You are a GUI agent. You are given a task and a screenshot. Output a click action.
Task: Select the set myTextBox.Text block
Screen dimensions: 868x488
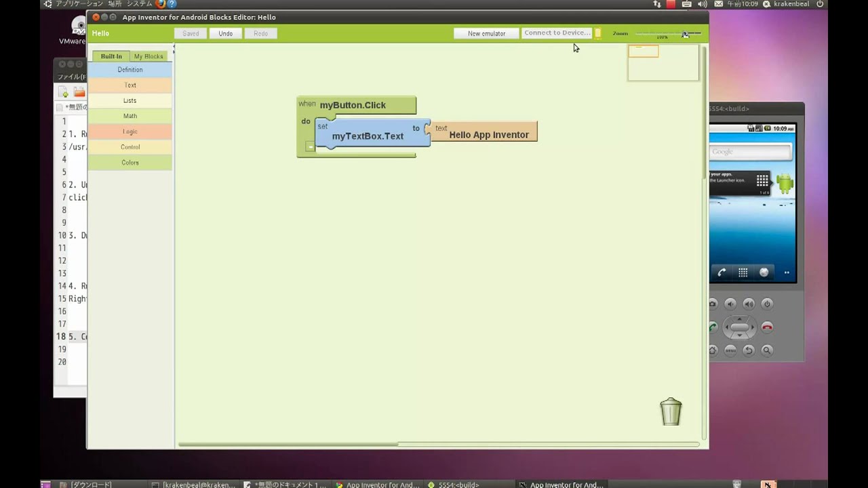[x=372, y=133]
